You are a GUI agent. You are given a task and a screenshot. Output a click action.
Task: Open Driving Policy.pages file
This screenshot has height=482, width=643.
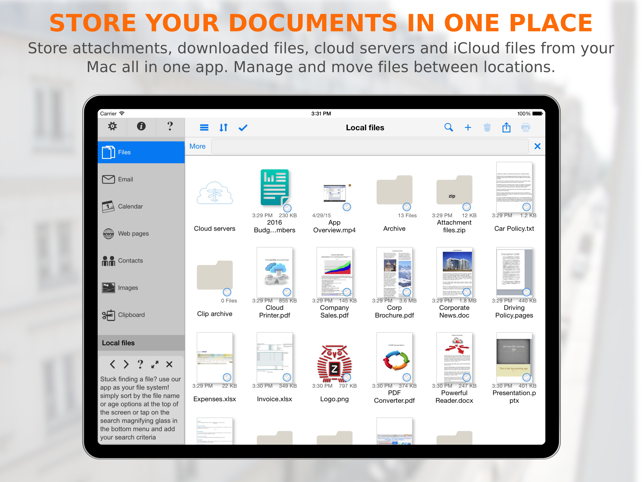pyautogui.click(x=514, y=283)
